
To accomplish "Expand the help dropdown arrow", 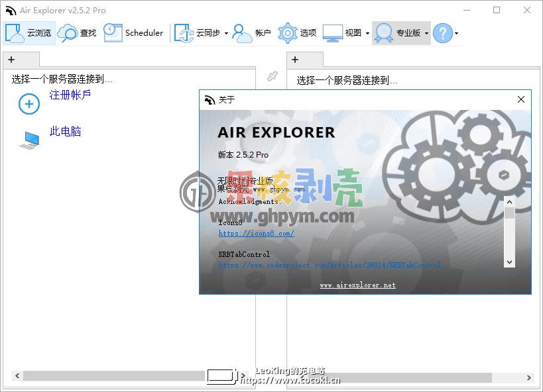I will point(456,34).
